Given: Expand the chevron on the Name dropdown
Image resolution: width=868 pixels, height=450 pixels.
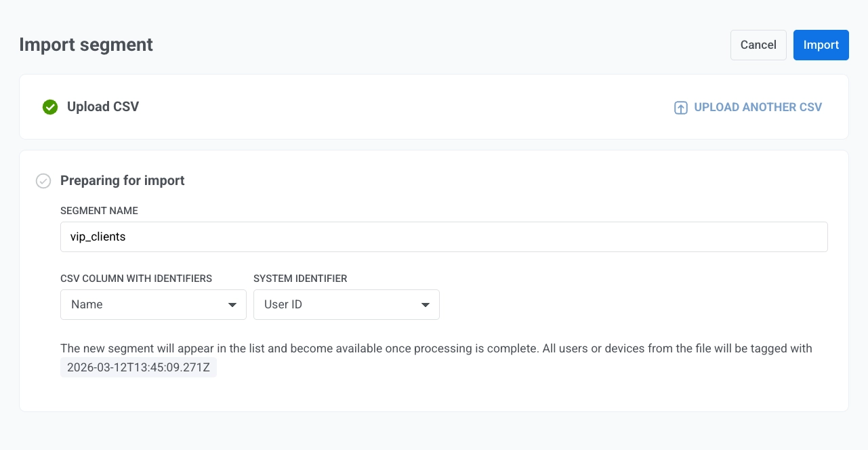Looking at the screenshot, I should pos(233,304).
